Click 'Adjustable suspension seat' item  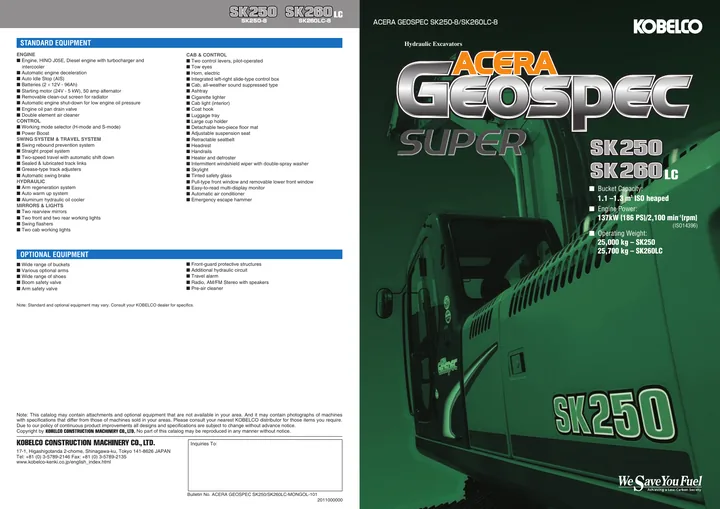point(220,133)
